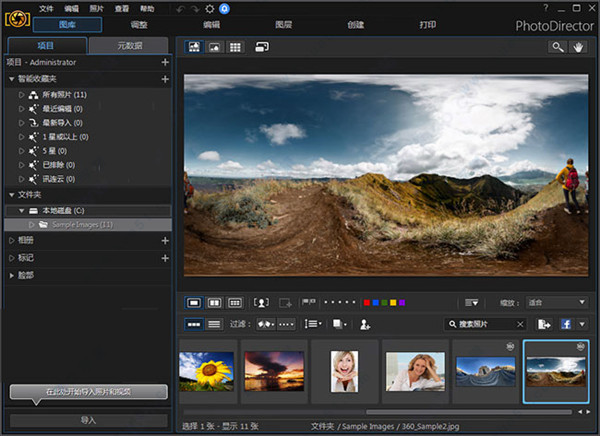Open settings gear in title bar
The height and width of the screenshot is (436, 600).
coord(209,8)
